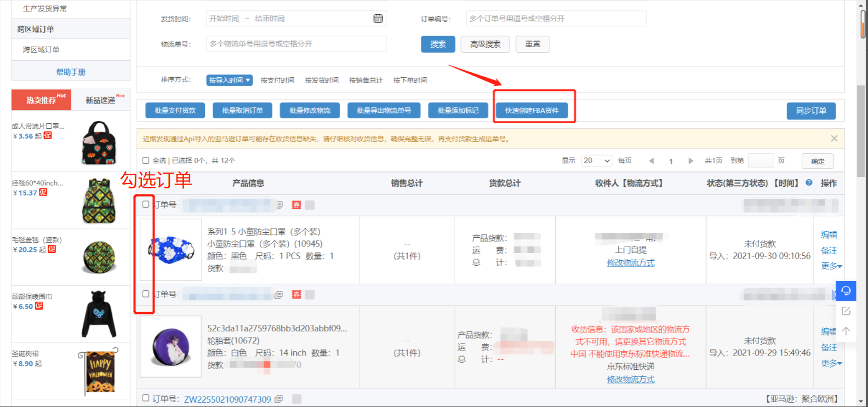Click the 订单编号 input field
Image resolution: width=868 pixels, height=407 pixels.
click(556, 19)
